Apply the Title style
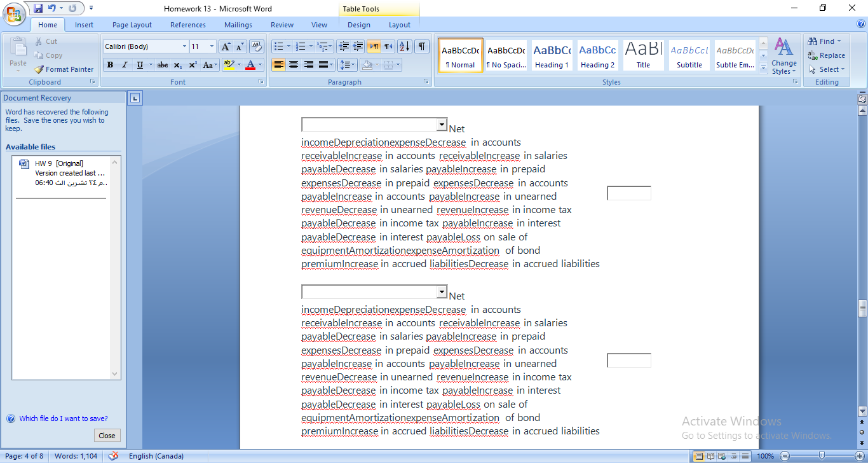This screenshot has height=463, width=868. pyautogui.click(x=643, y=56)
